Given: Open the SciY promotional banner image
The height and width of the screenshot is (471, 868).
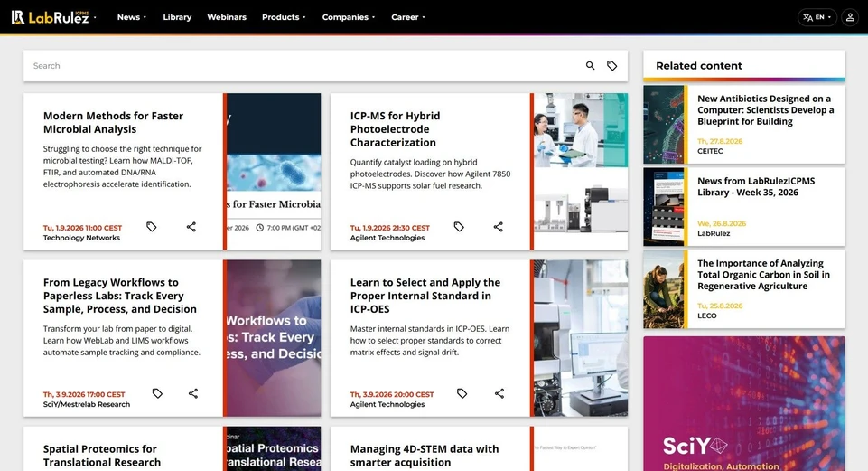Looking at the screenshot, I should pyautogui.click(x=744, y=403).
